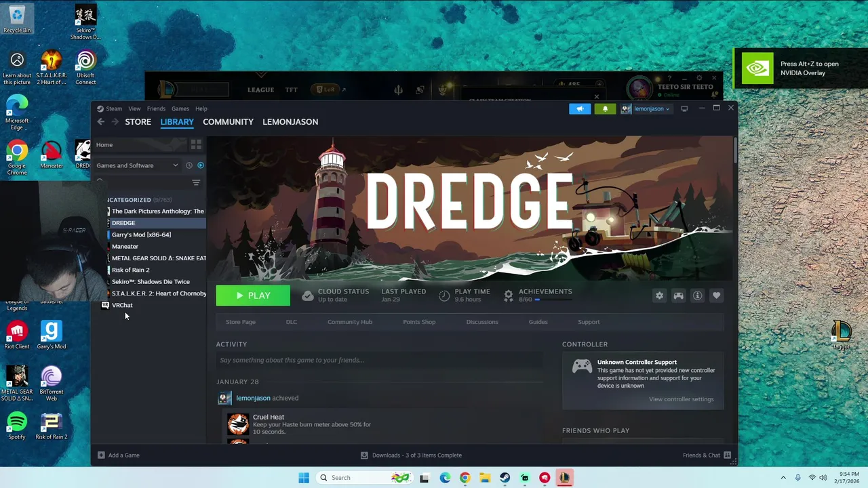Click the Steam announcements megaphone button
This screenshot has height=488, width=868.
(x=580, y=108)
